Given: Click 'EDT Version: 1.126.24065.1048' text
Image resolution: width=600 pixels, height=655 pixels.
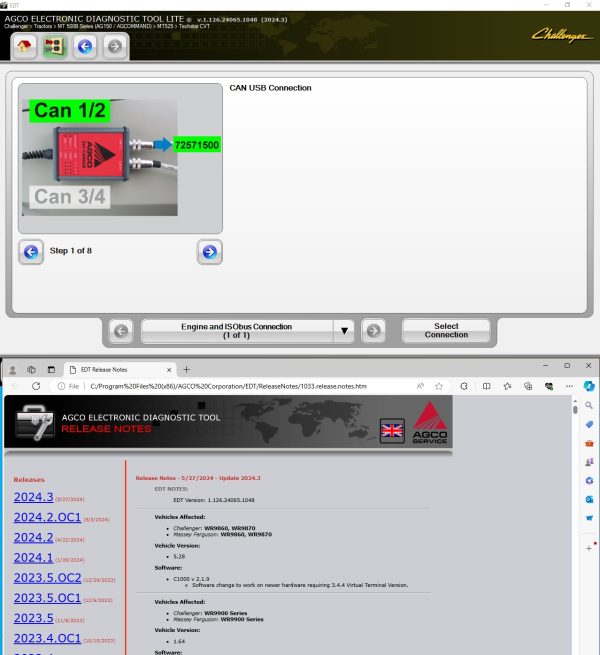Looking at the screenshot, I should point(214,500).
